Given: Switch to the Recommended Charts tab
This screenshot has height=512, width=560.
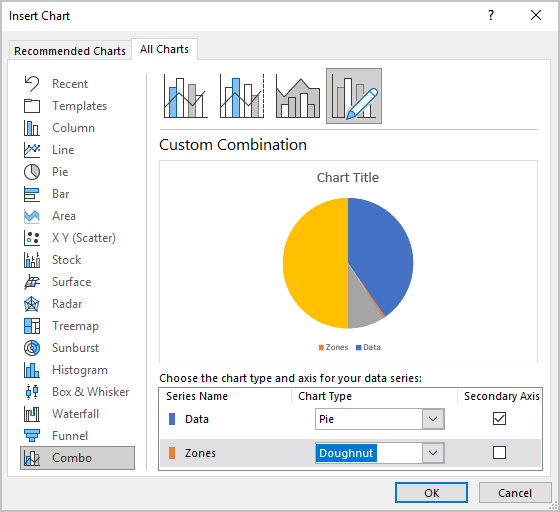Looking at the screenshot, I should click(70, 51).
